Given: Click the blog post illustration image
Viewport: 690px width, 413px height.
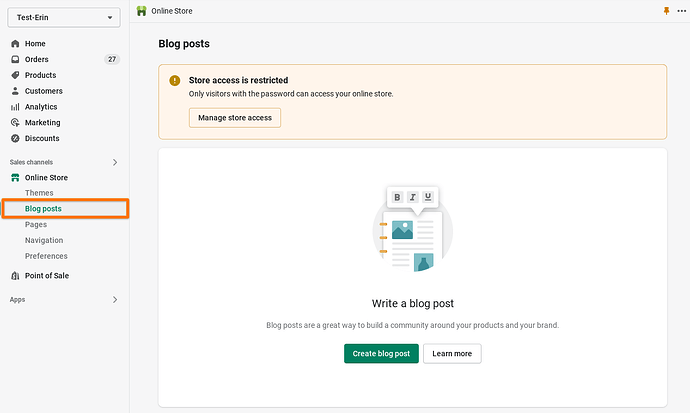Looking at the screenshot, I should pos(412,229).
